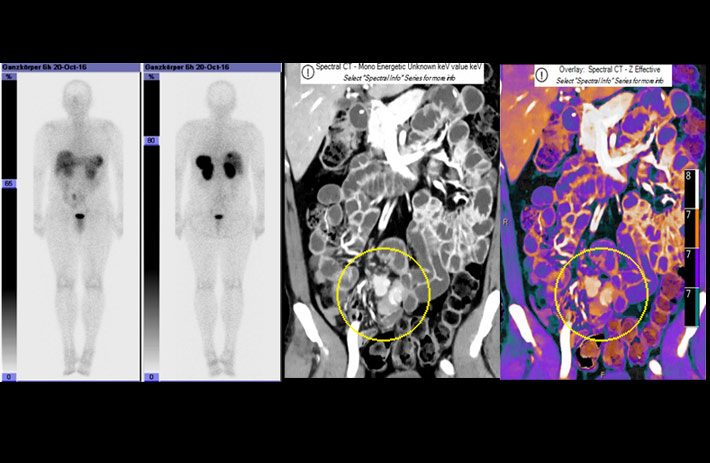
Task: Click the Overlay Spectral CT Z Effective header
Action: click(612, 69)
